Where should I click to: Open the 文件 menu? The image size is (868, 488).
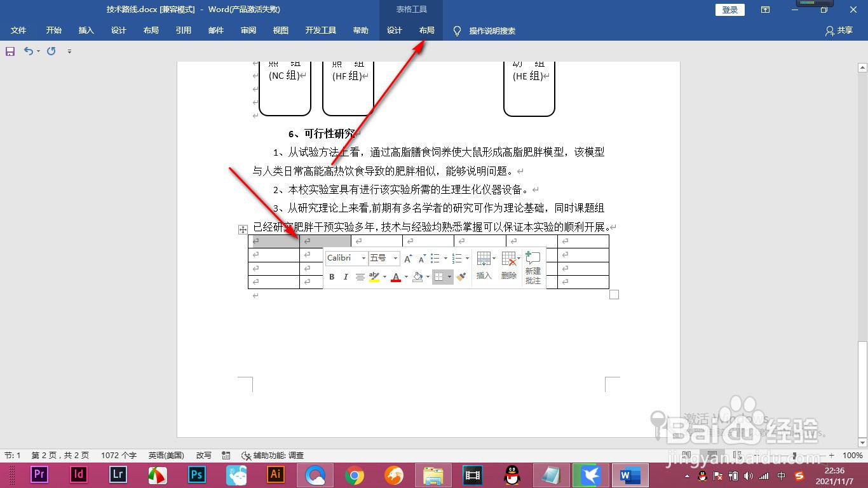click(18, 30)
